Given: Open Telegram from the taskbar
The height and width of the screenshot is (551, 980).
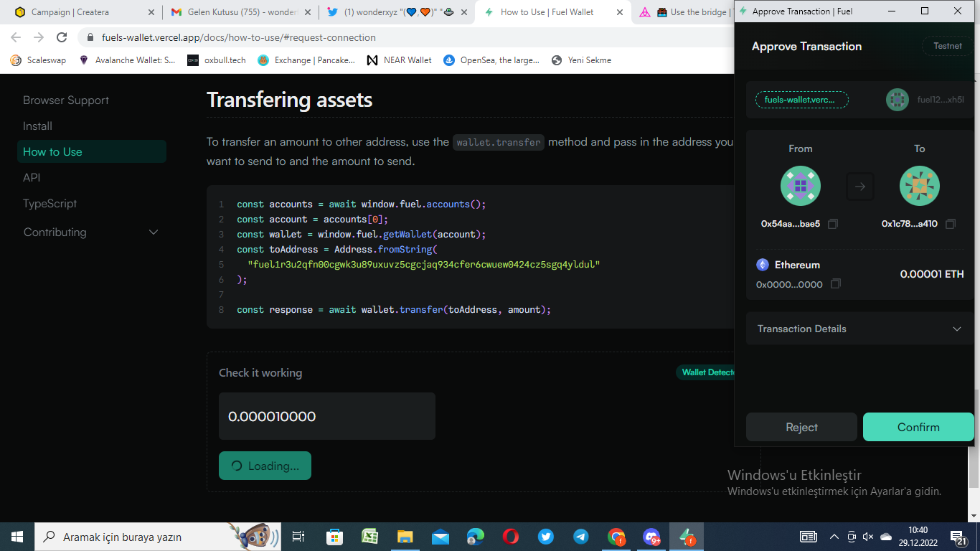Looking at the screenshot, I should point(580,536).
